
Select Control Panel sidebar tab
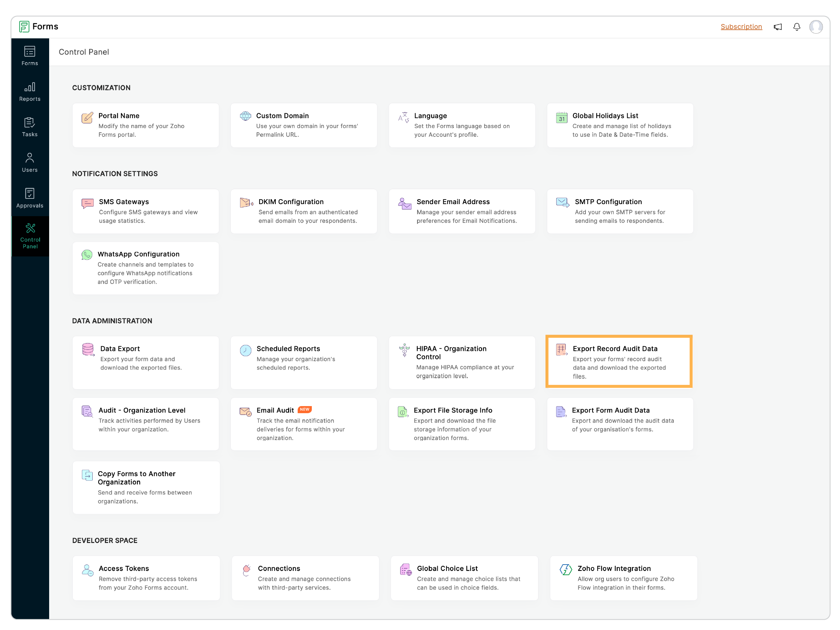(x=30, y=236)
